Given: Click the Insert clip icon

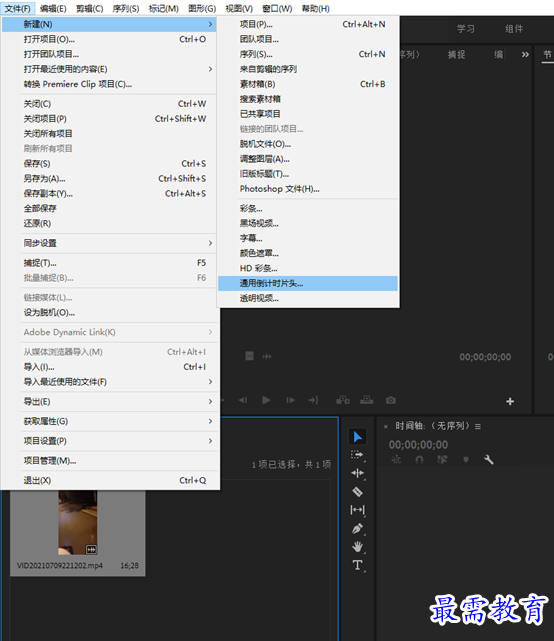Looking at the screenshot, I should (x=343, y=400).
